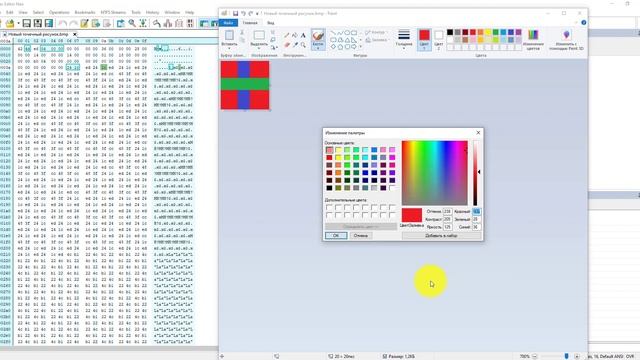This screenshot has width=640, height=360.
Task: Click the Hue value input field in dialog
Action: pyautogui.click(x=447, y=211)
